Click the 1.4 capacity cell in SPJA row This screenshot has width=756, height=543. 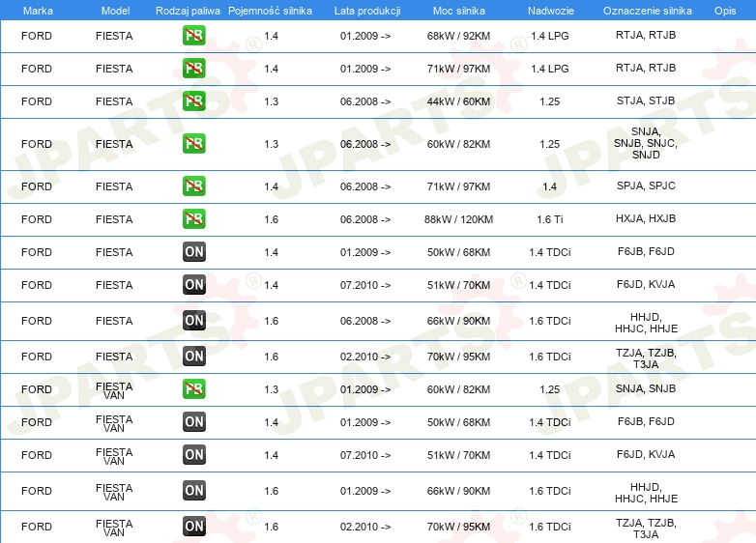pyautogui.click(x=271, y=186)
